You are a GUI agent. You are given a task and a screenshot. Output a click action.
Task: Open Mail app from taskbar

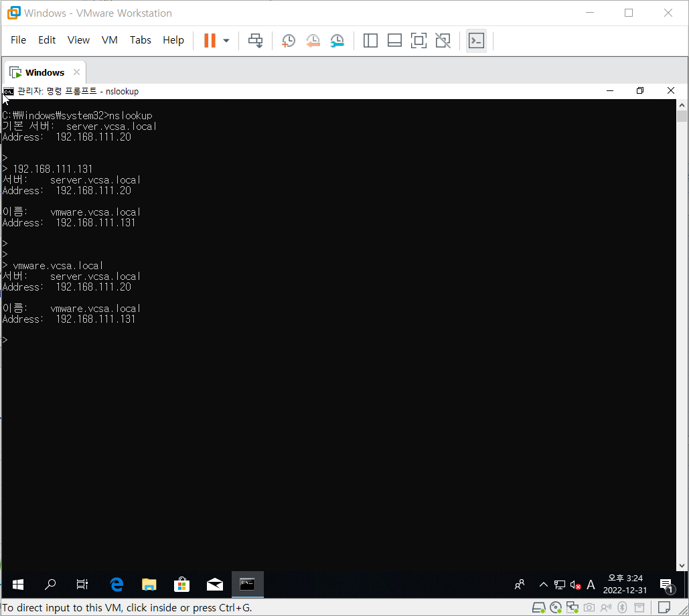pos(214,585)
